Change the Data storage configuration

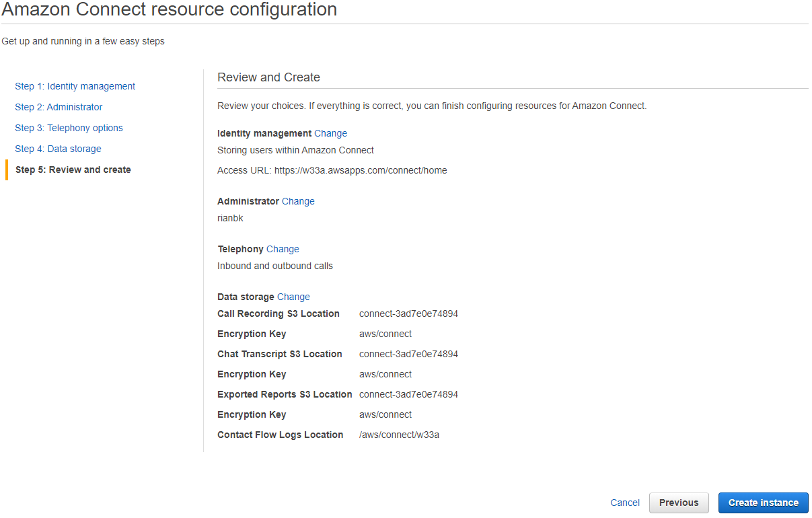tap(293, 297)
